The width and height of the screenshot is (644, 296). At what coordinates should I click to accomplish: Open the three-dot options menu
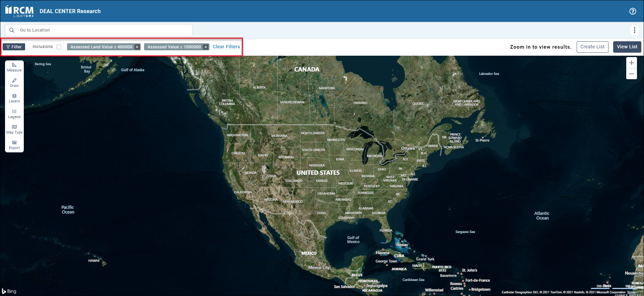pos(634,30)
